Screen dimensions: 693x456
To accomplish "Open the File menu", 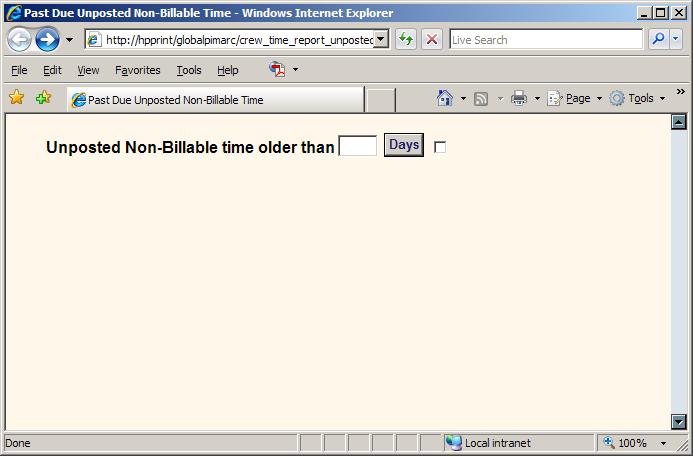I will tap(19, 70).
